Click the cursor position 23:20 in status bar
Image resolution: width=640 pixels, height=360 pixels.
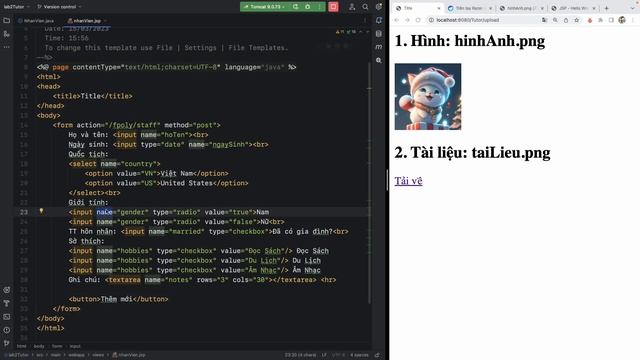[300, 355]
